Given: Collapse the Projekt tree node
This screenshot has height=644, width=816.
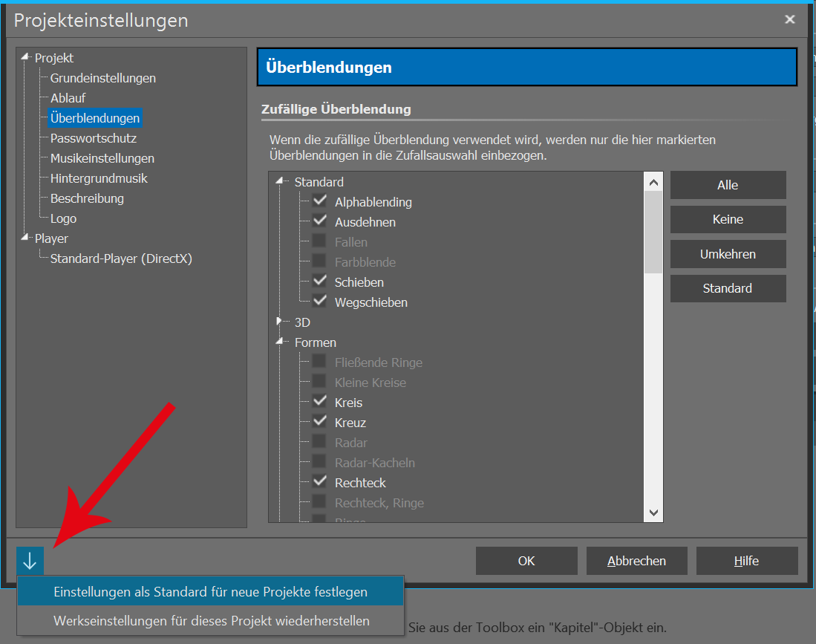Looking at the screenshot, I should tap(26, 58).
